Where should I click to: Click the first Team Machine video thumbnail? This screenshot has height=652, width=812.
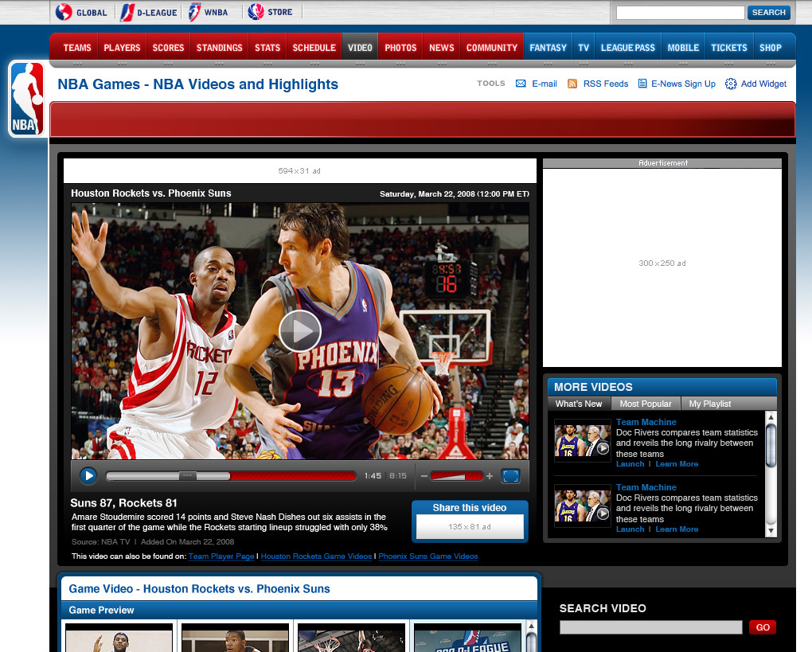click(x=582, y=440)
